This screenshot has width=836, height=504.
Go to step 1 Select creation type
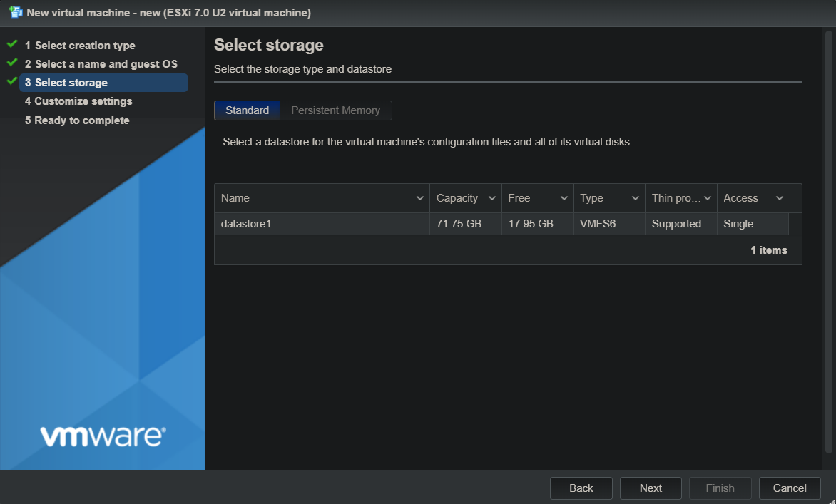click(80, 46)
